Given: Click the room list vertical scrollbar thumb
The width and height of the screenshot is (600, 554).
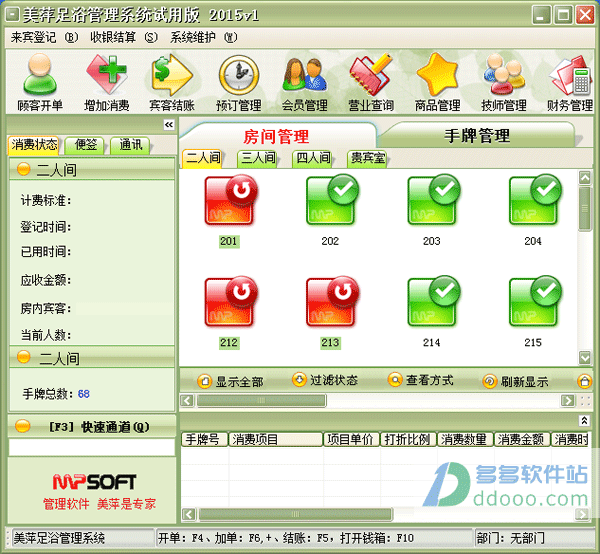Looking at the screenshot, I should pos(584,208).
